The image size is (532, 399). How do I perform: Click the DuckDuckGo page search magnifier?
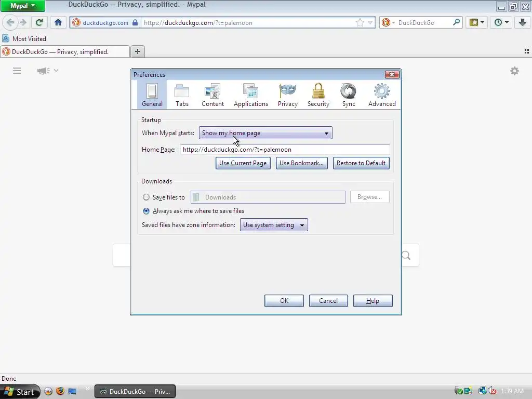pos(406,256)
